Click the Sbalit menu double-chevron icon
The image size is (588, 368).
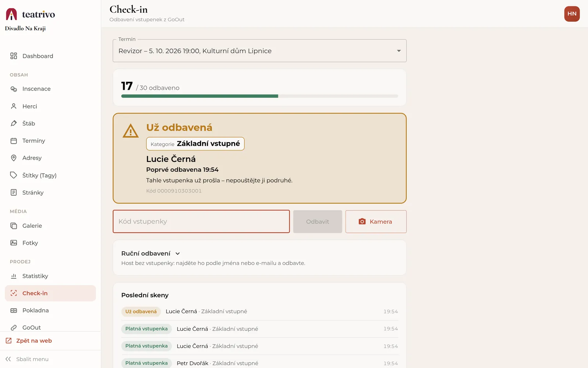[8, 359]
